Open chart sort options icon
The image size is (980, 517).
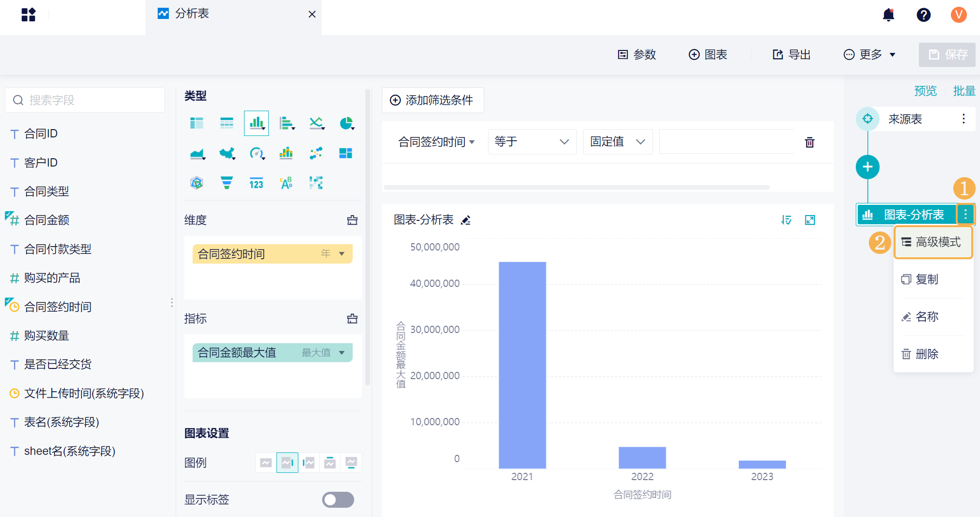[x=786, y=220]
